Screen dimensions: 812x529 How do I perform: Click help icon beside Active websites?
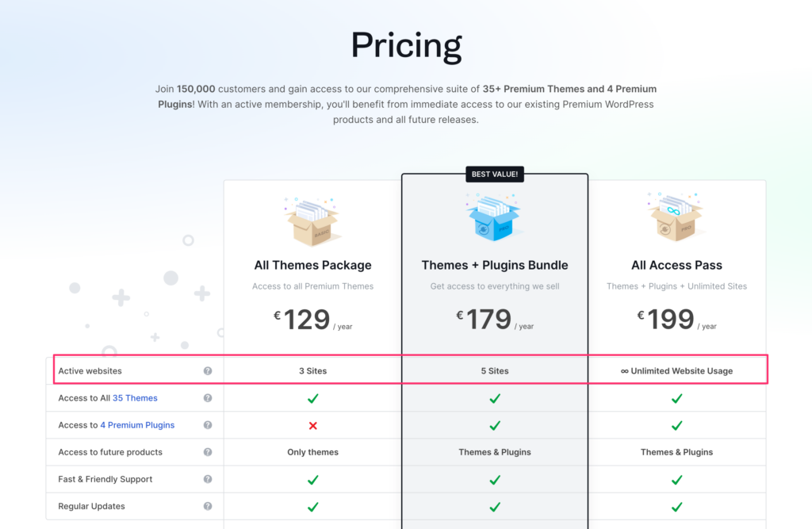coord(208,371)
